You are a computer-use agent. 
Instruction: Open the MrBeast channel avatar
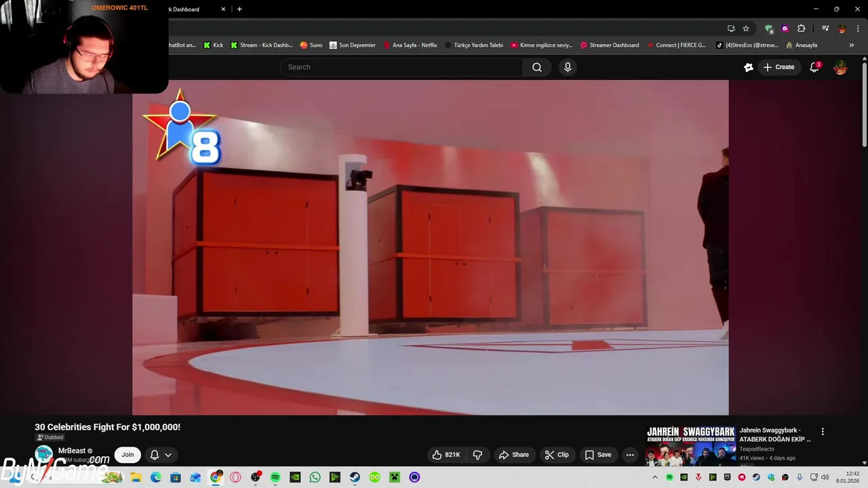(43, 454)
